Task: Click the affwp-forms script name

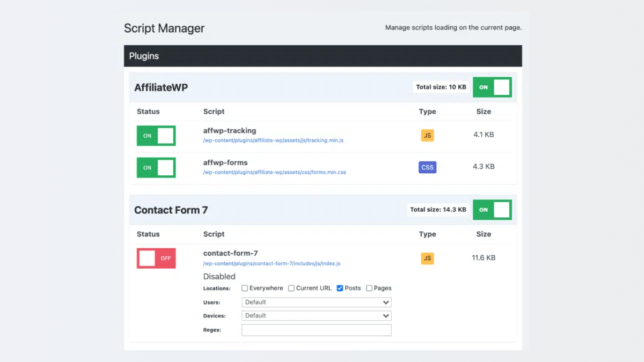Action: pos(225,162)
